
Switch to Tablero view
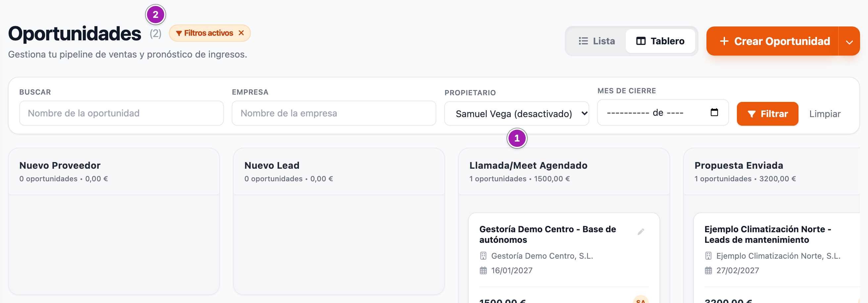(660, 41)
